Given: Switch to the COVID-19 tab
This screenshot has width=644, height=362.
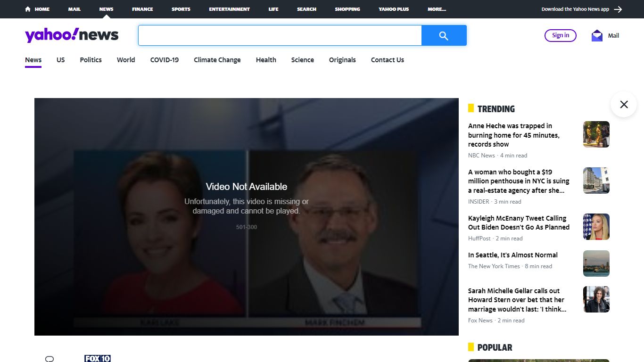Looking at the screenshot, I should 165,60.
